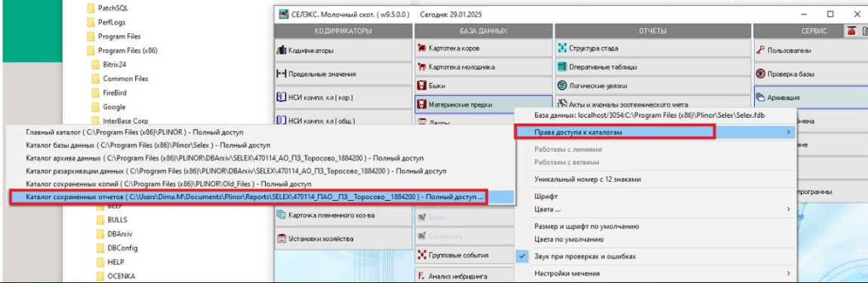Click the Установки хозяйства icon
The height and width of the screenshot is (283, 868).
click(282, 238)
